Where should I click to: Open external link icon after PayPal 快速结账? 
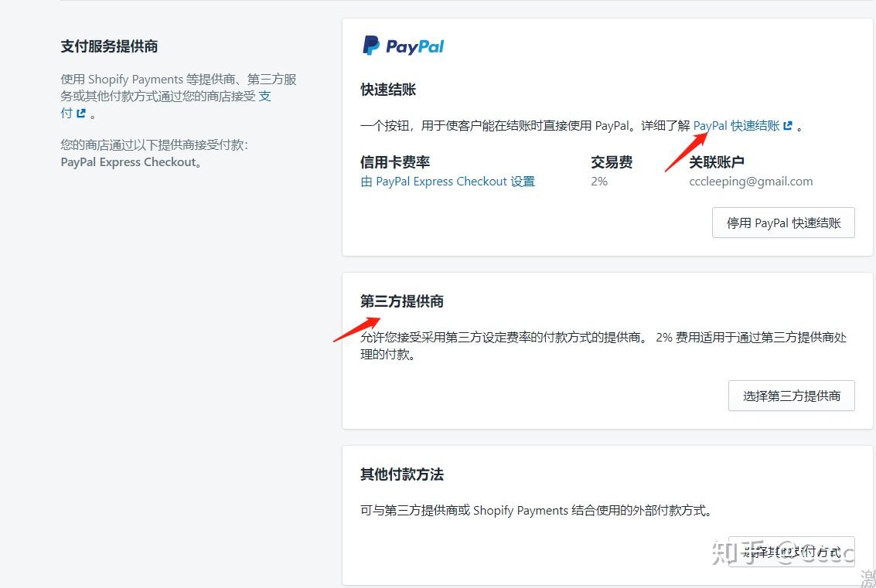tap(788, 124)
